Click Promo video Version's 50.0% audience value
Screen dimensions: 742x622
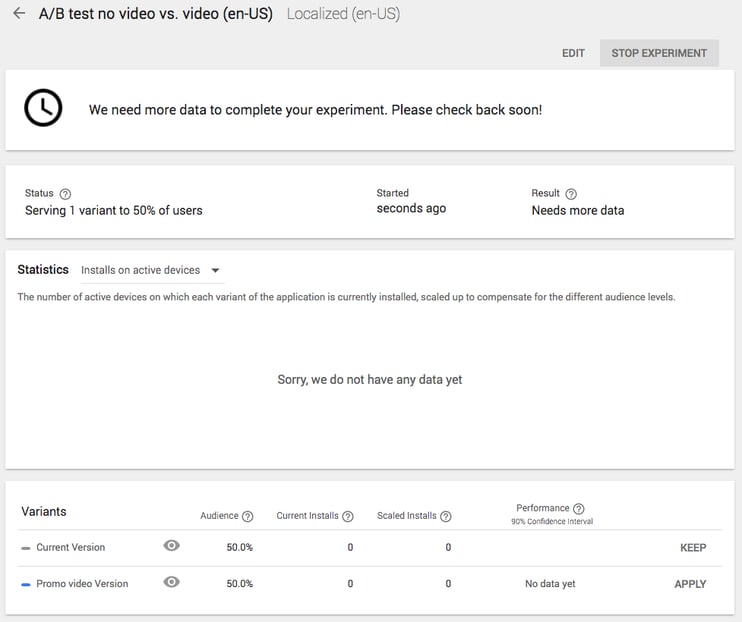click(239, 584)
